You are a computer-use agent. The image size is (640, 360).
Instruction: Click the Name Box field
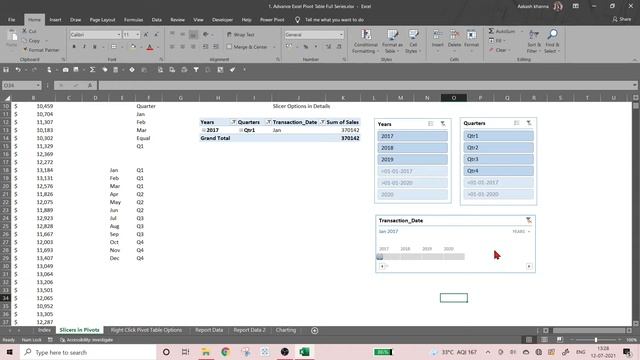click(x=22, y=85)
